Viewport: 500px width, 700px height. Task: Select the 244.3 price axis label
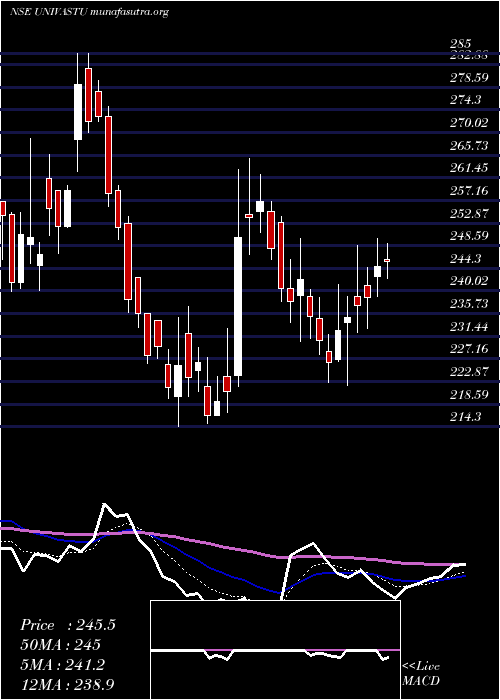click(465, 258)
